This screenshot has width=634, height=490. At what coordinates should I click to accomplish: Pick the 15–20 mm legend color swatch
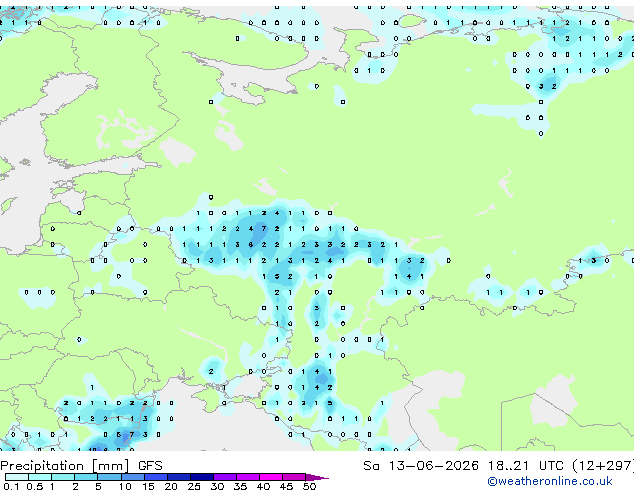[x=155, y=477]
